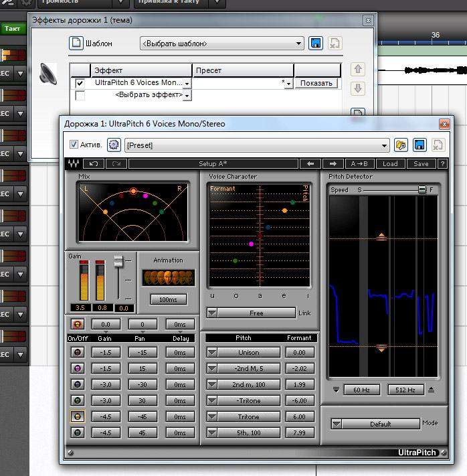
Task: Toggle the Актив. checkbox
Action: point(74,145)
